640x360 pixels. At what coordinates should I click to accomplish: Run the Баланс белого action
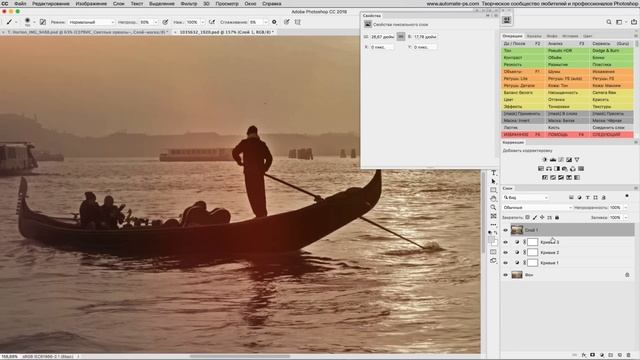(x=523, y=93)
